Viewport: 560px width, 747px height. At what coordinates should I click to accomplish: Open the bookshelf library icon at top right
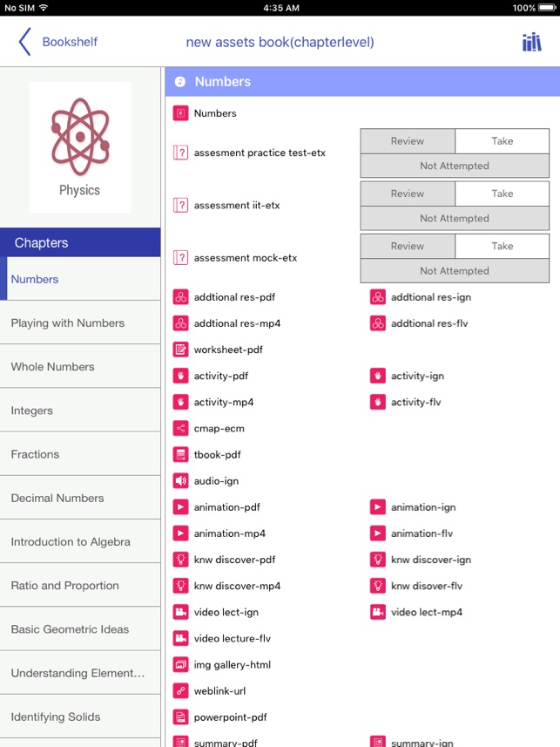tap(532, 42)
